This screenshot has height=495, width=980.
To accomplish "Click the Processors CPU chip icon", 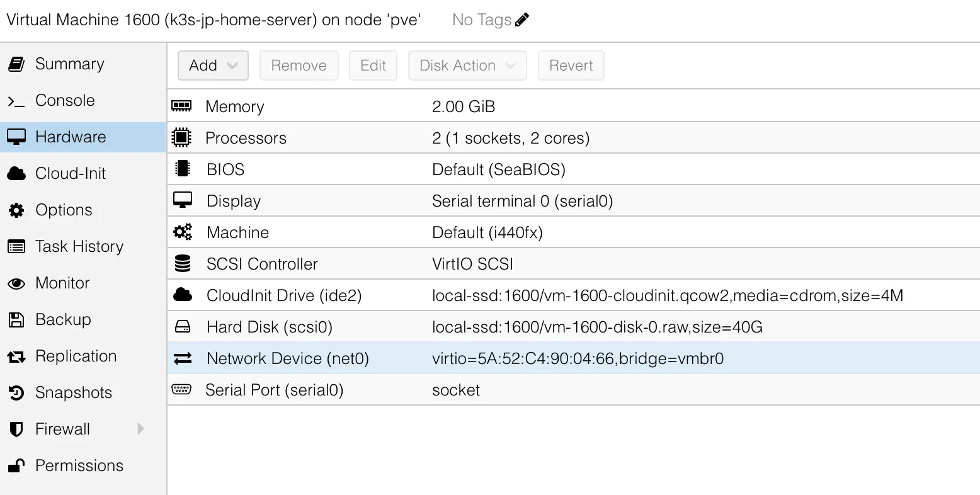I will point(181,137).
